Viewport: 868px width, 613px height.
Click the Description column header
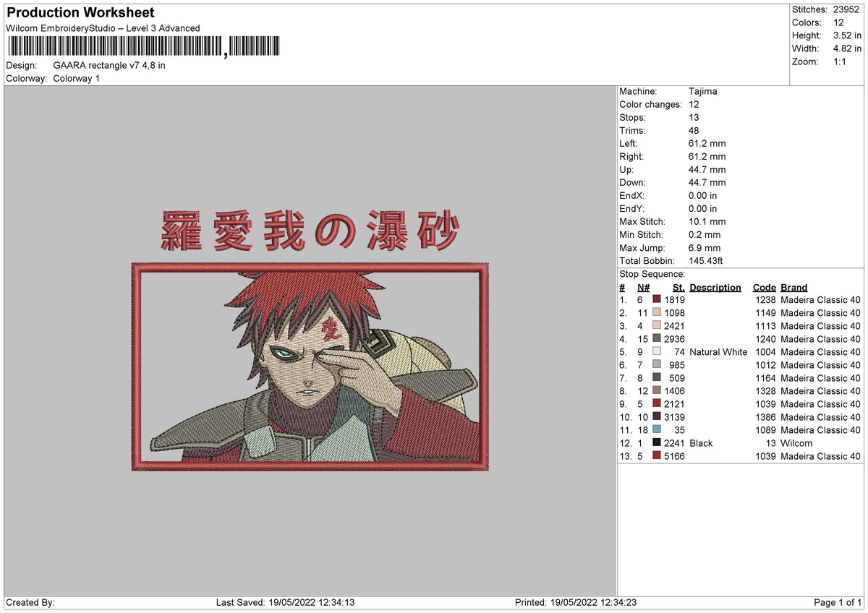(715, 287)
